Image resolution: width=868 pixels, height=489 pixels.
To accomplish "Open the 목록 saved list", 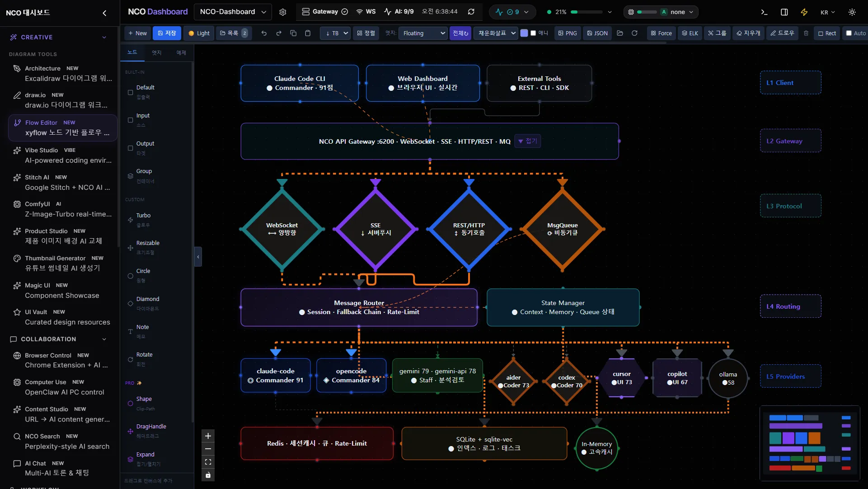I will [234, 33].
